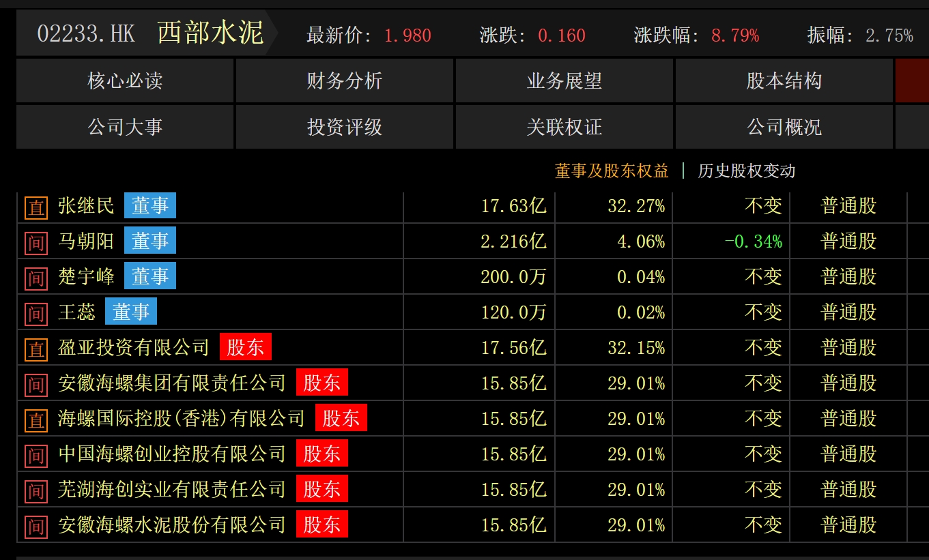
Task: Click the 间 icon beside 王蕊
Action: (x=36, y=314)
